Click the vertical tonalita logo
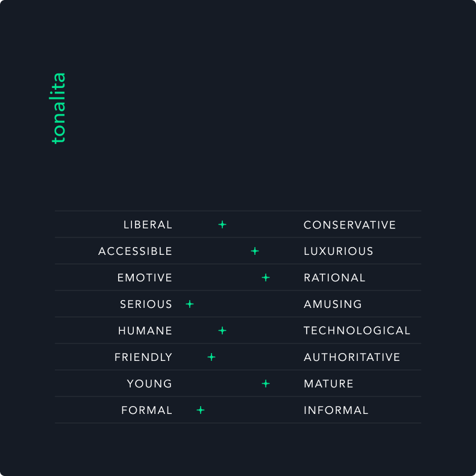Viewport: 476px width, 476px height. tap(58, 108)
